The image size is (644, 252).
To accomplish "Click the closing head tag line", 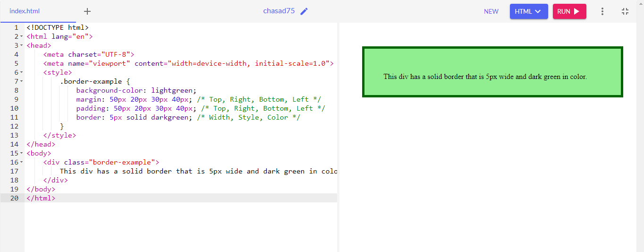I will point(41,144).
